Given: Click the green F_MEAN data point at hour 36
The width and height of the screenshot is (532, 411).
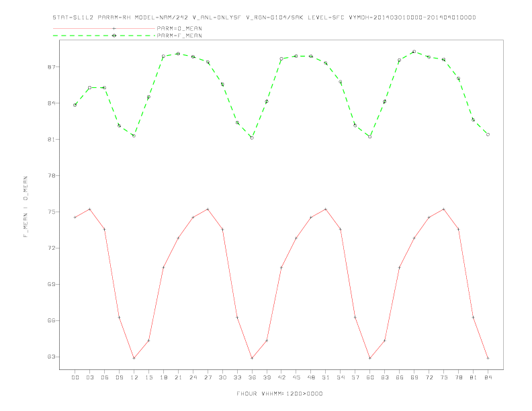Looking at the screenshot, I should coord(252,138).
